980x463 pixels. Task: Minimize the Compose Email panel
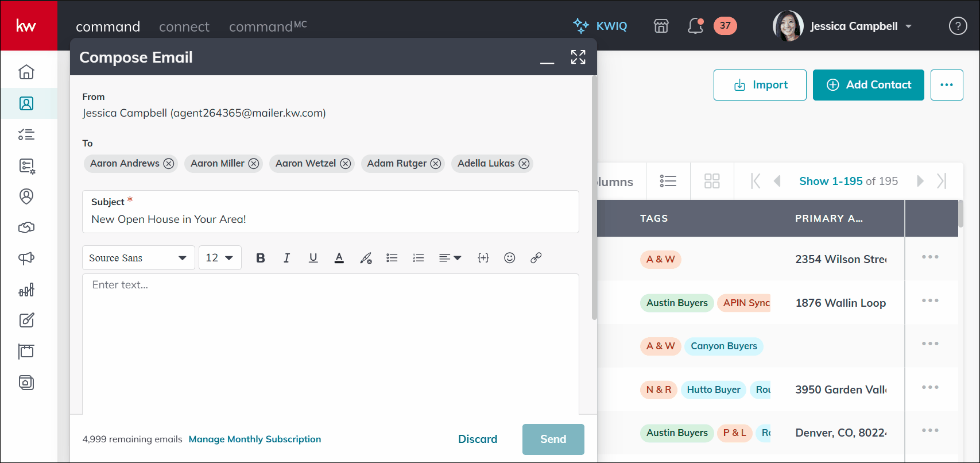tap(547, 63)
